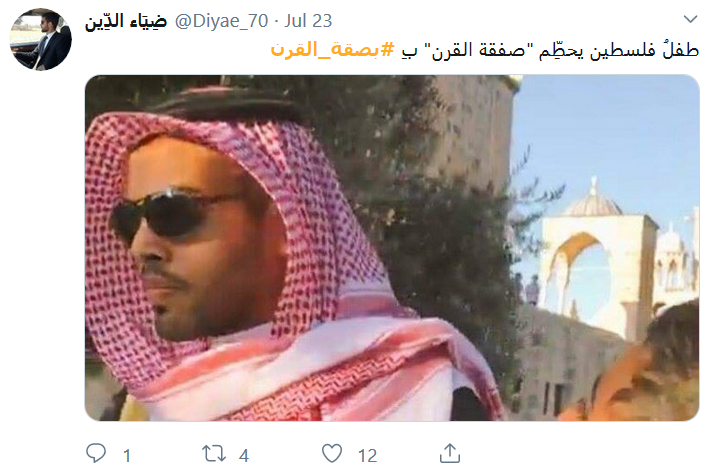Click the domed arch in the photo
710x467 pixels.
tap(595, 254)
